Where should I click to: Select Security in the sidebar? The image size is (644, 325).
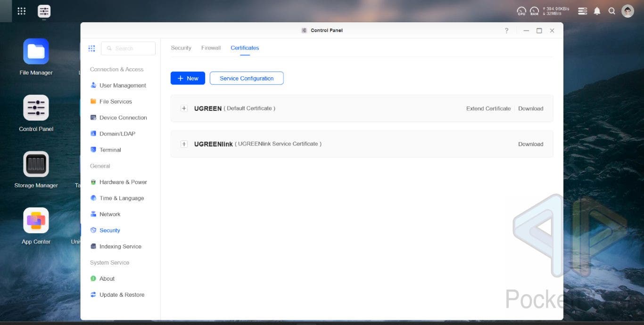point(105,230)
